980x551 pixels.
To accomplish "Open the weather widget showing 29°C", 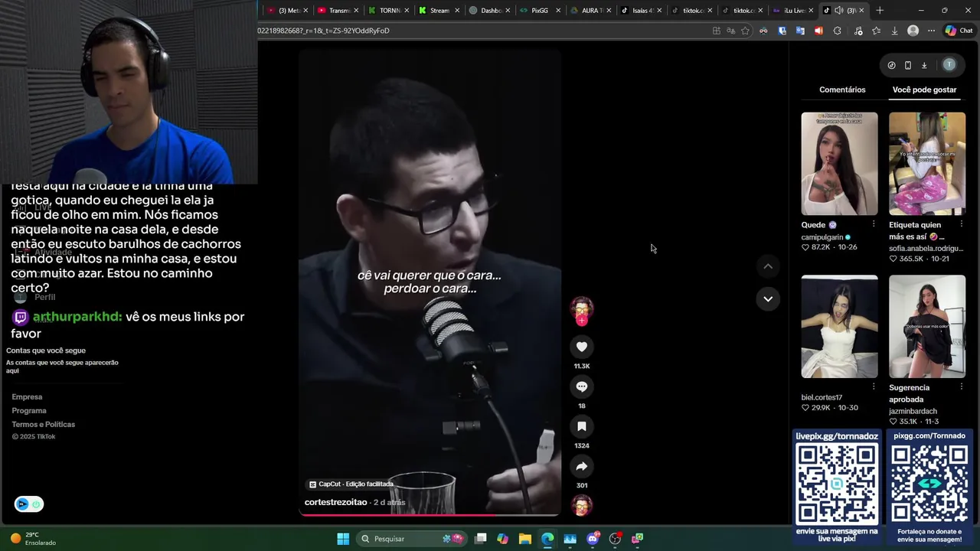I will click(34, 539).
